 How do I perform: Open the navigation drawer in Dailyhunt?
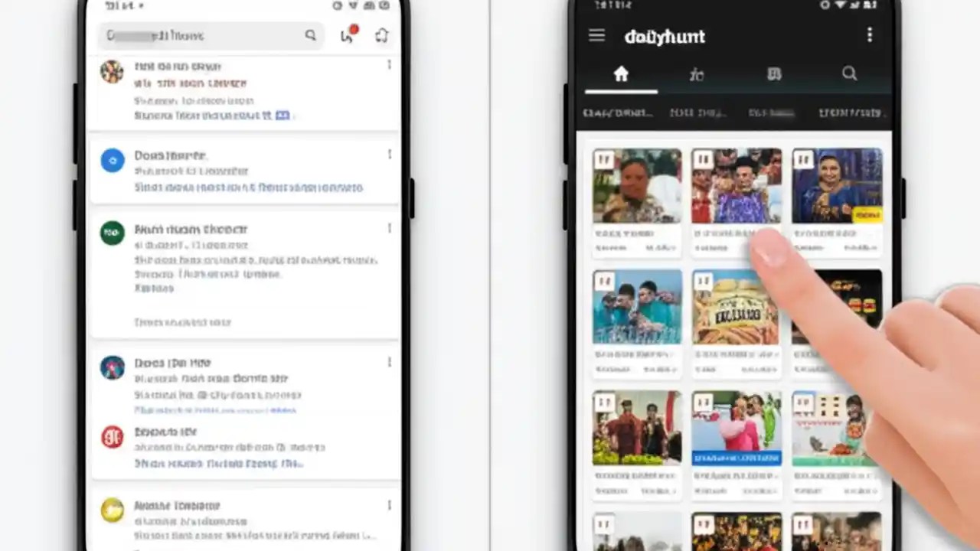tap(596, 35)
